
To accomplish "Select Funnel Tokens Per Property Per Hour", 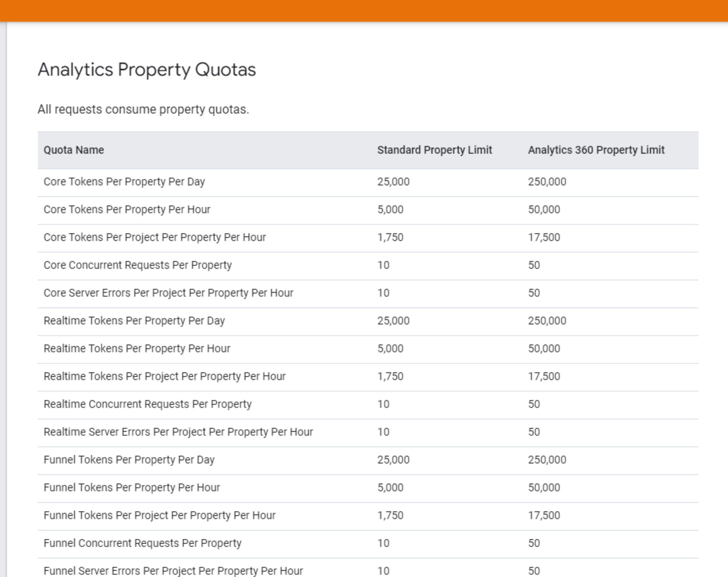I will pos(132,488).
